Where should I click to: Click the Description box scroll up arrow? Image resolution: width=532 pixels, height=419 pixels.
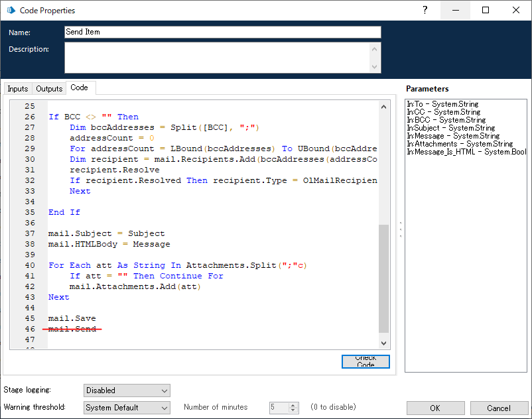(375, 48)
